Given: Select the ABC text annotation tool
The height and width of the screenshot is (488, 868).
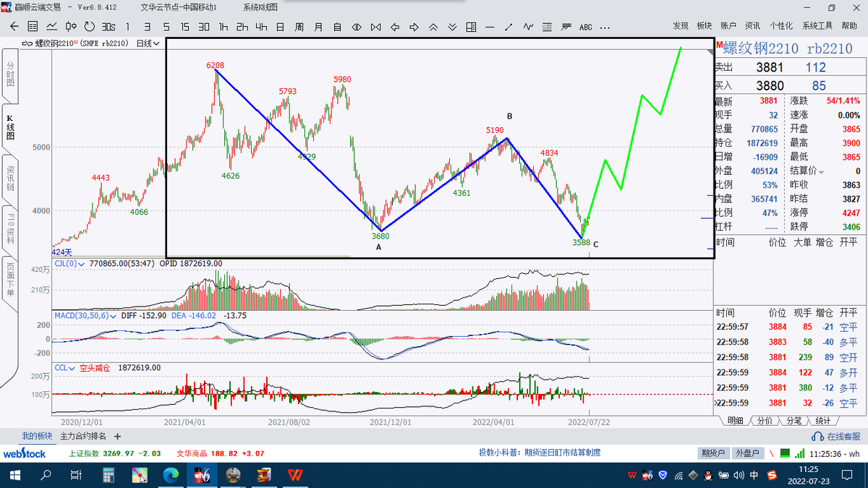Looking at the screenshot, I should click(585, 27).
